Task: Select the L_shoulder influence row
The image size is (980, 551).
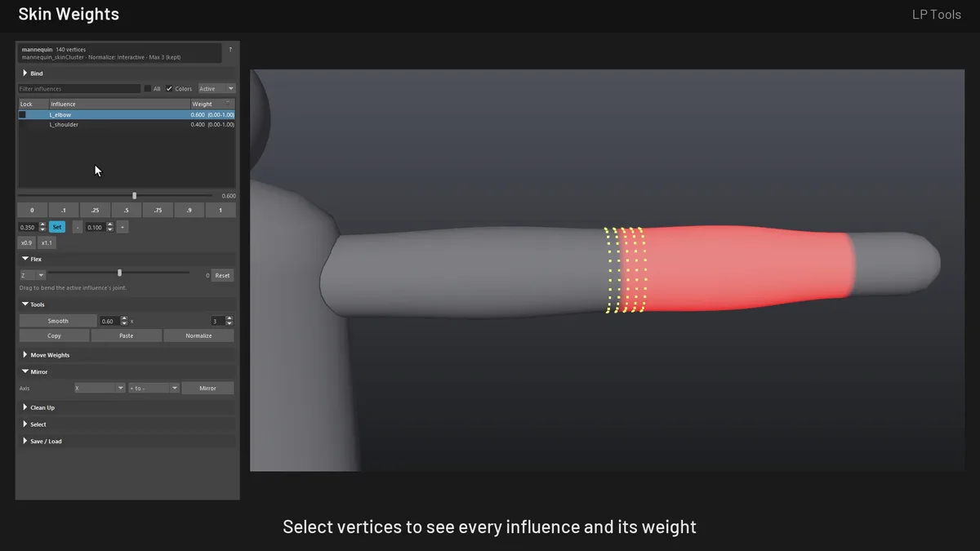Action: click(x=127, y=124)
